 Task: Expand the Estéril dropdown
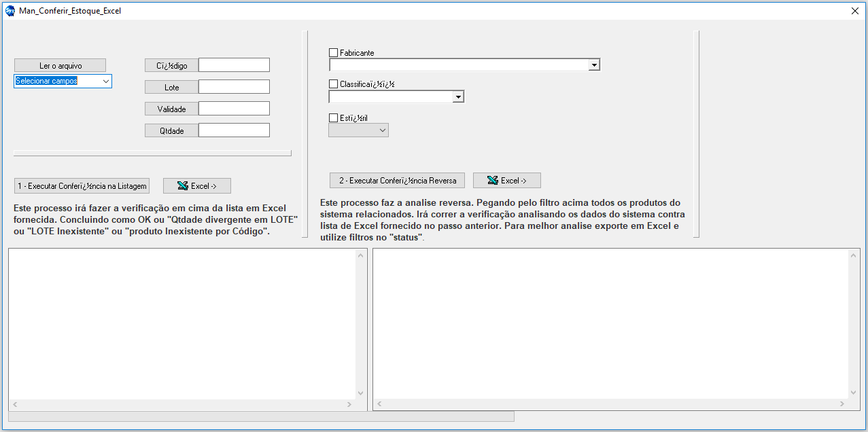click(382, 130)
